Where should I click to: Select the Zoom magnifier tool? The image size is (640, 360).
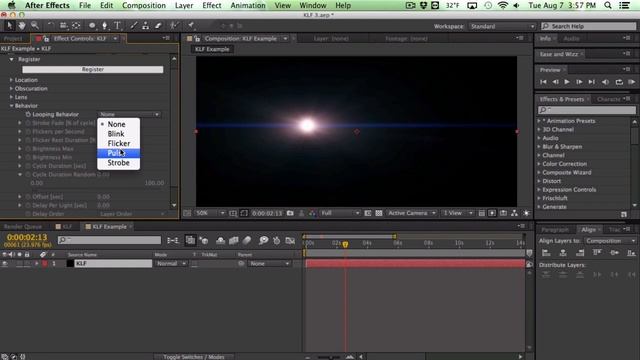tap(35, 26)
